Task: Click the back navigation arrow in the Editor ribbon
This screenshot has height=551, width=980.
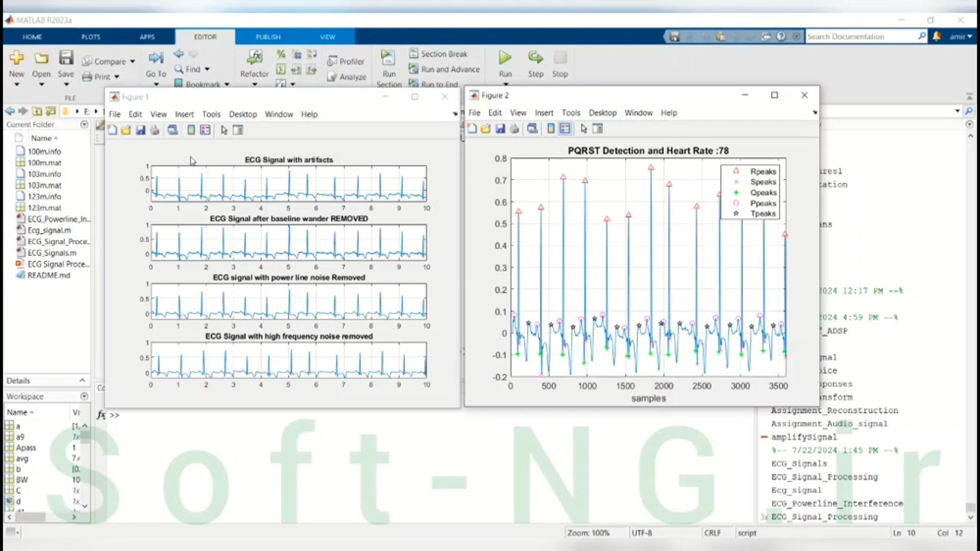Action: click(179, 54)
